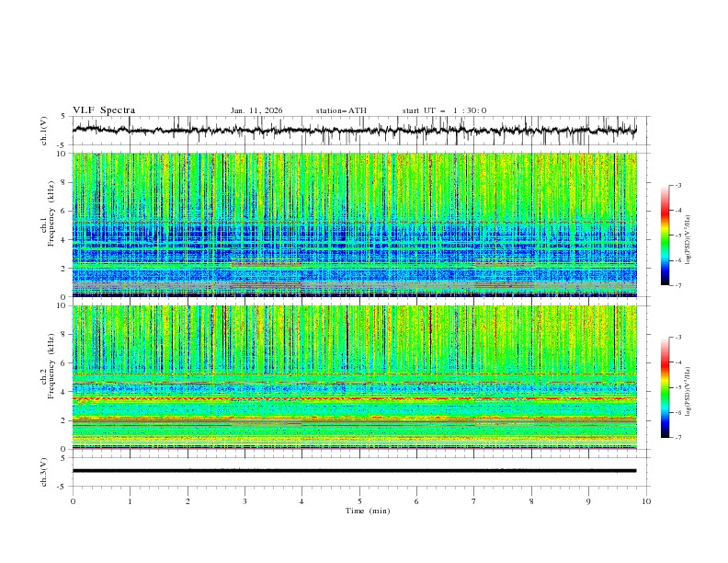The height and width of the screenshot is (563, 728).
Task: Click time axis tick label '5'
Action: click(359, 501)
